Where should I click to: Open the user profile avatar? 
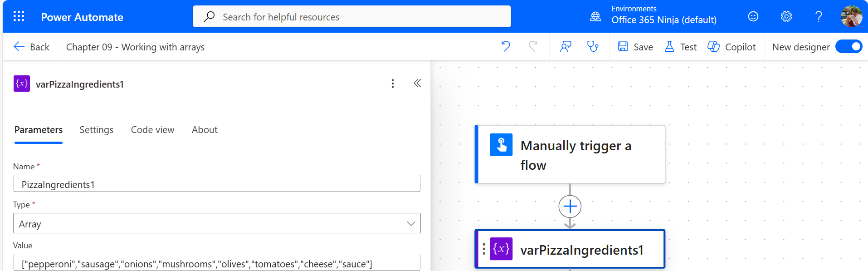click(851, 17)
